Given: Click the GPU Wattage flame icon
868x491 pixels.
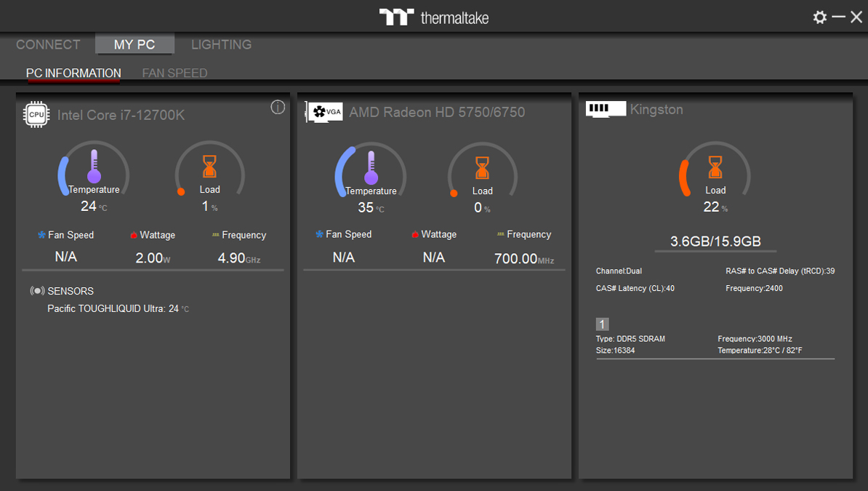Looking at the screenshot, I should pos(414,234).
